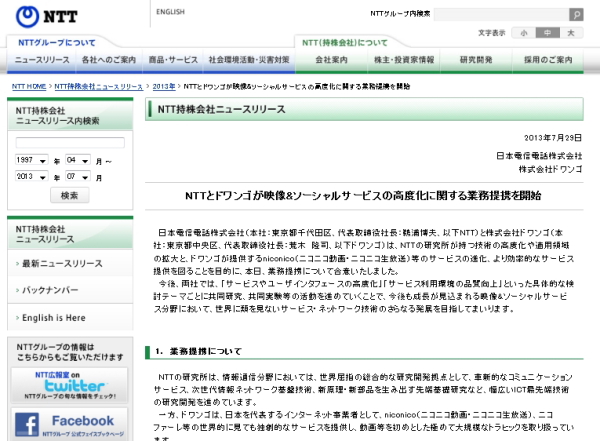Viewport: 600px width, 441px height.
Task: Open the start month 04 dropdown
Action: click(x=78, y=160)
